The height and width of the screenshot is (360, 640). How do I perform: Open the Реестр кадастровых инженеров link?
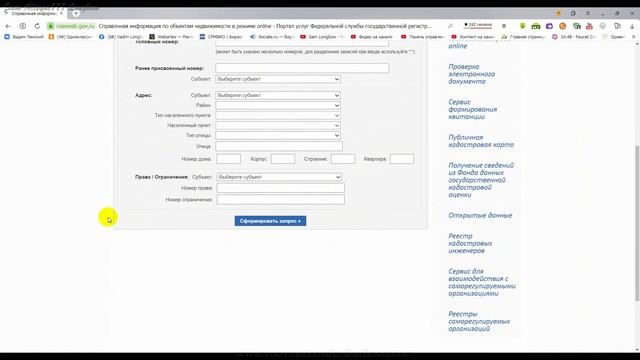[470, 243]
